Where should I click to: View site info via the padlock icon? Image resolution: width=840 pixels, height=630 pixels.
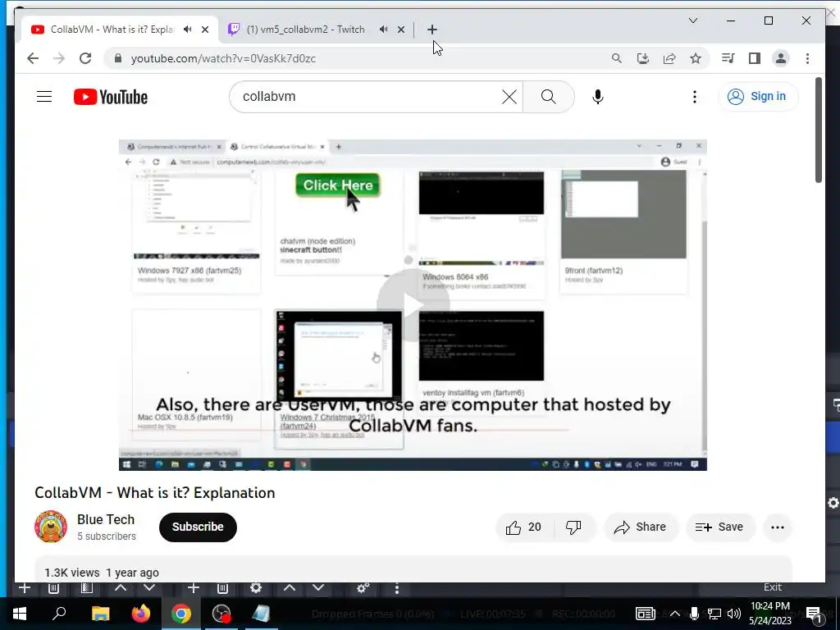tap(118, 58)
